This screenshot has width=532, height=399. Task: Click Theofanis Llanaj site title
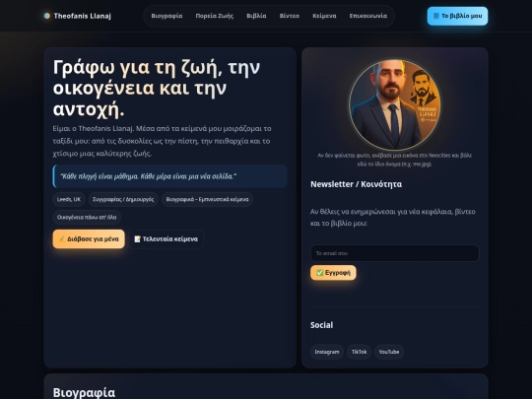click(x=83, y=16)
